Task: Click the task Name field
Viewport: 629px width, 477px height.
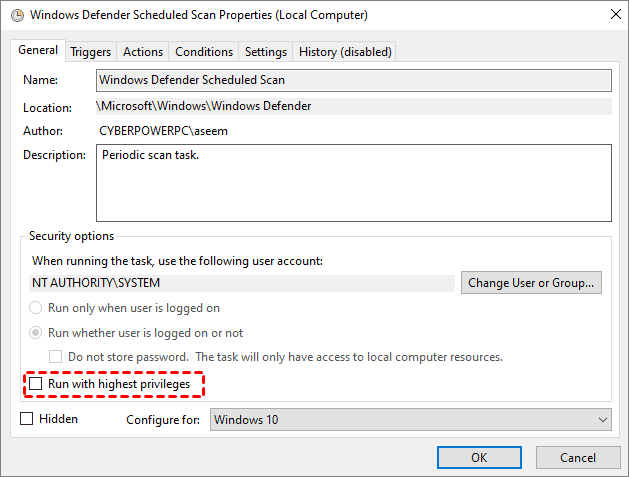Action: coord(353,80)
